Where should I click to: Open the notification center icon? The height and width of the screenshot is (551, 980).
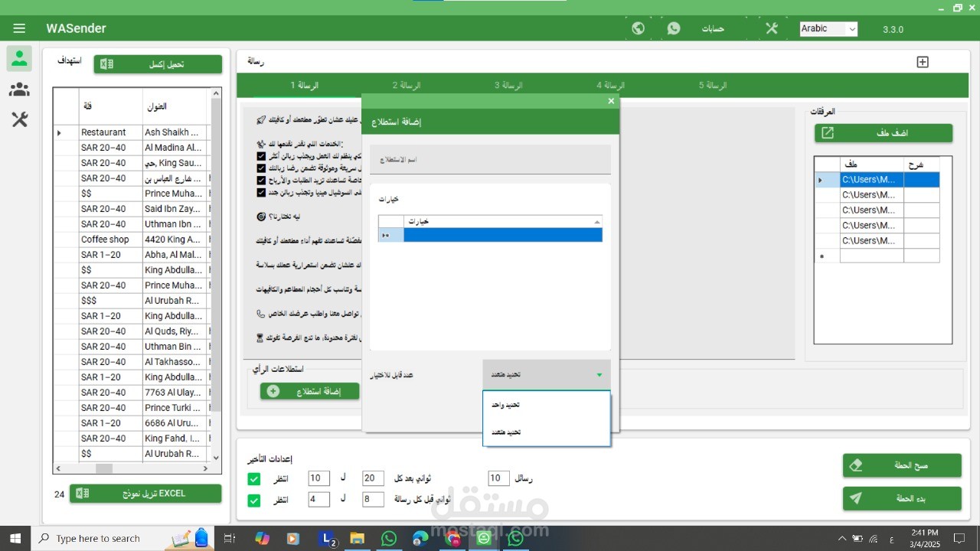click(959, 538)
